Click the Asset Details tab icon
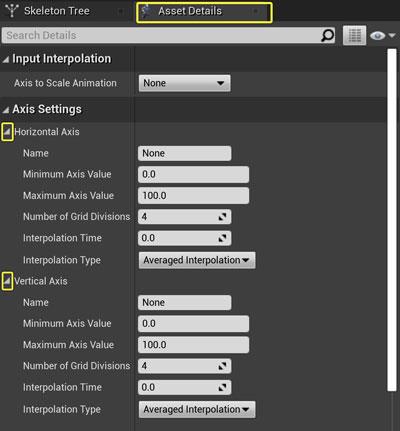The height and width of the screenshot is (431, 400). click(145, 11)
